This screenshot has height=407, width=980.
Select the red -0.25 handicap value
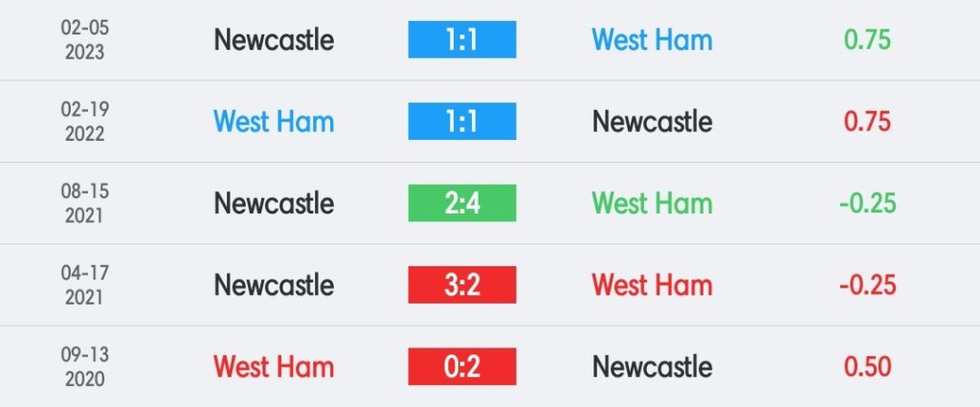pos(867,285)
